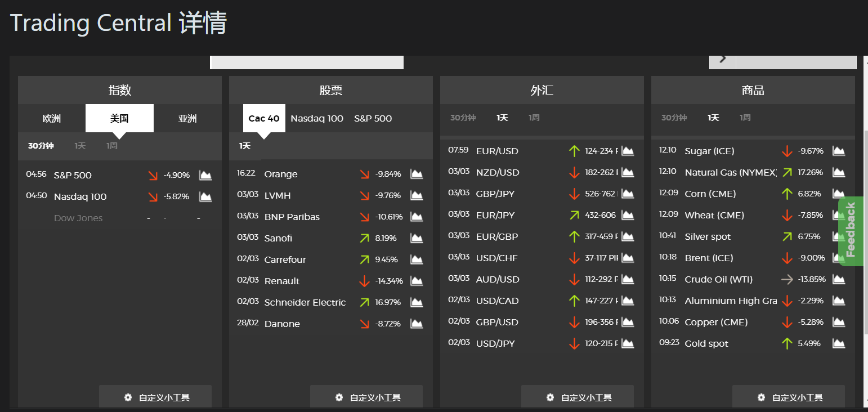Switch indices panel to 亚洲 tab
This screenshot has width=868, height=412.
[187, 118]
